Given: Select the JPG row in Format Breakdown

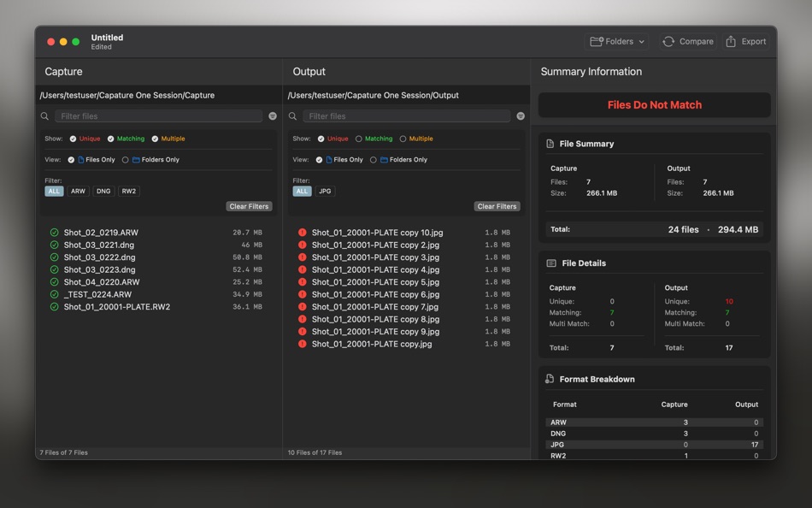Looking at the screenshot, I should 654,445.
